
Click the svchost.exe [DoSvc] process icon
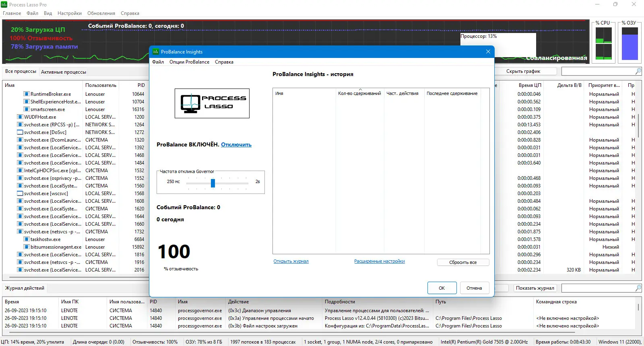coord(20,132)
